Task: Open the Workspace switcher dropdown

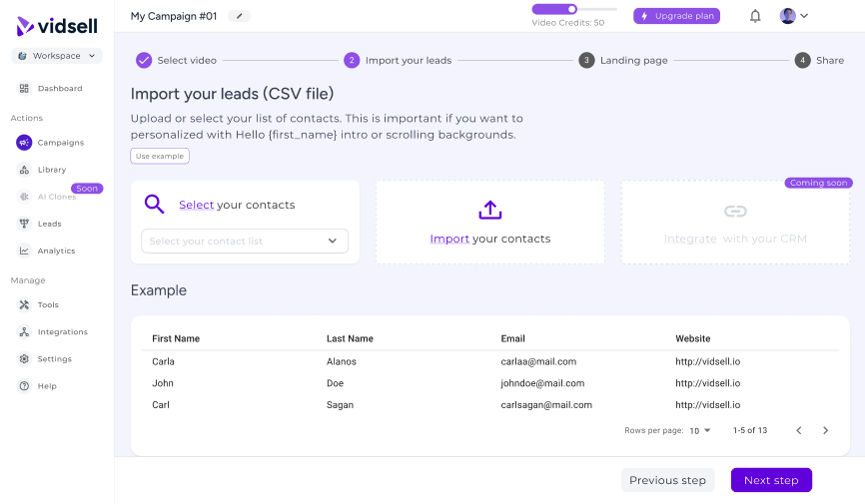Action: 57,56
